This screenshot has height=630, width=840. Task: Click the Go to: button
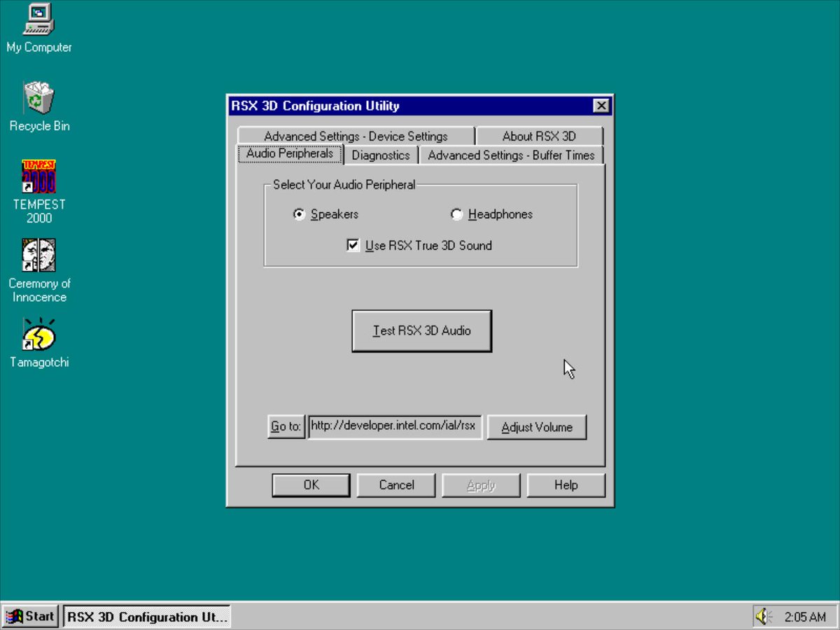coord(286,427)
